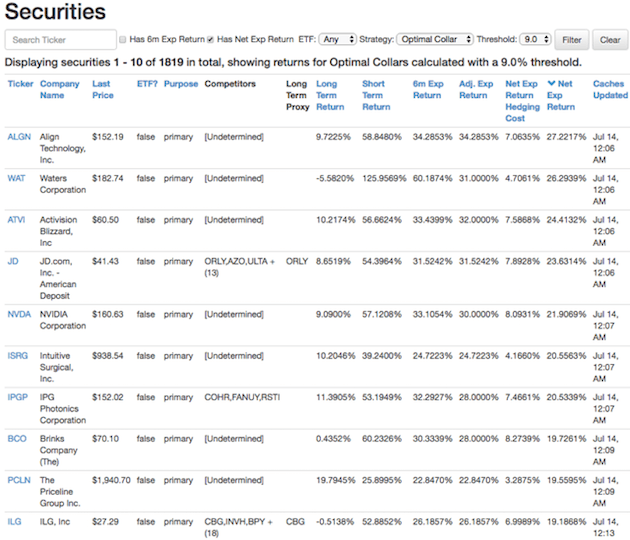
Task: Sort by Net Exp Return Hedging Cost
Action: 520,101
